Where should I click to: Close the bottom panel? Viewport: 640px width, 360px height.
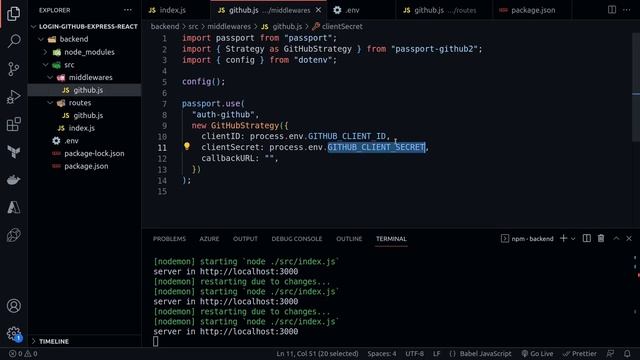tap(629, 238)
